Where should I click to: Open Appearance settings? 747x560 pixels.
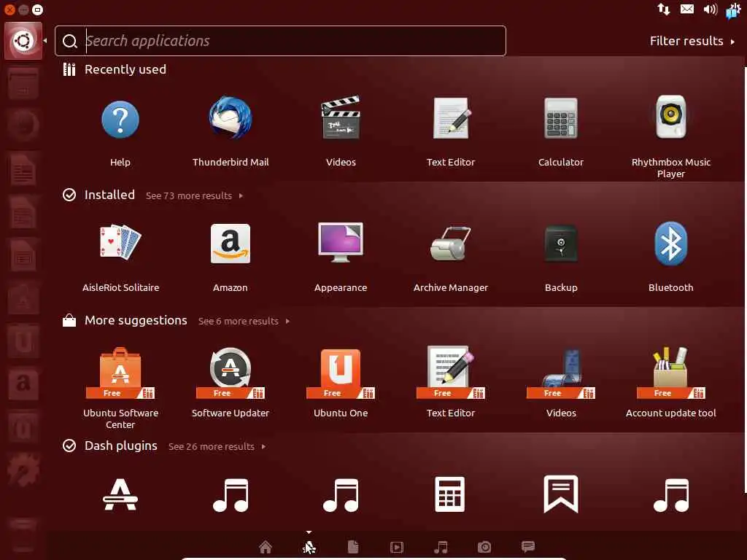click(x=341, y=242)
